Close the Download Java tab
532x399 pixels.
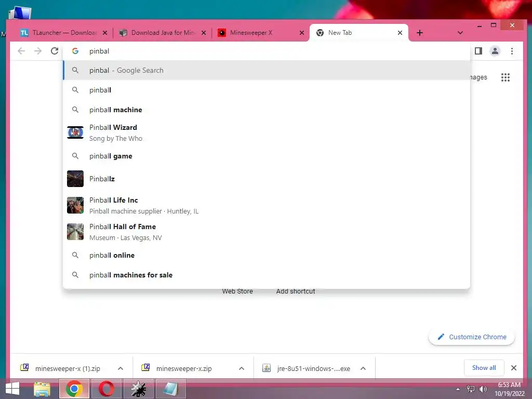point(204,33)
